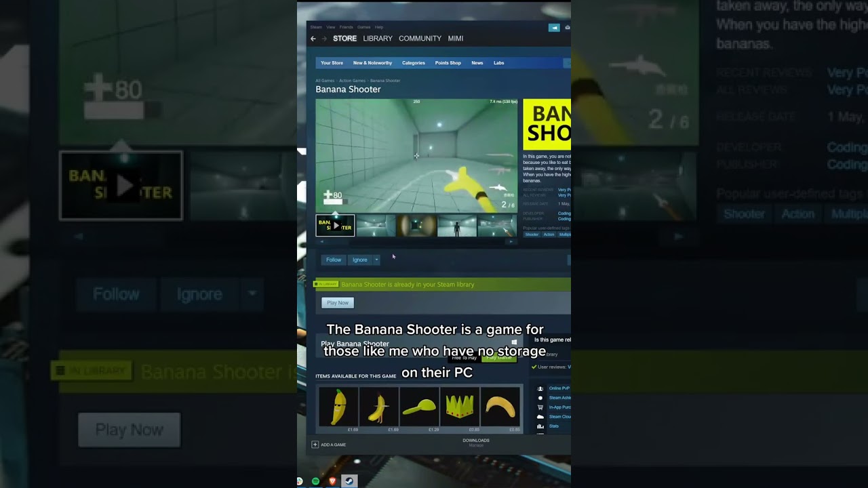The width and height of the screenshot is (868, 488).
Task: Open the View menu
Action: tap(331, 27)
